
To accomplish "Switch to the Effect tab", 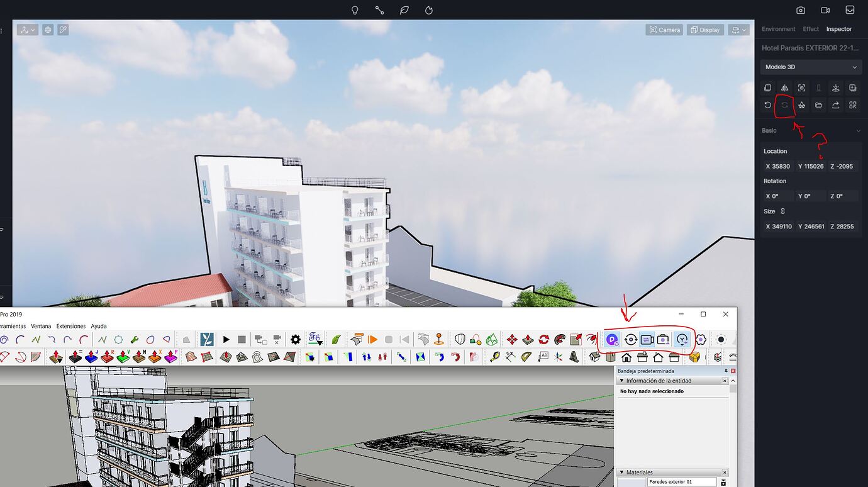I will click(811, 29).
